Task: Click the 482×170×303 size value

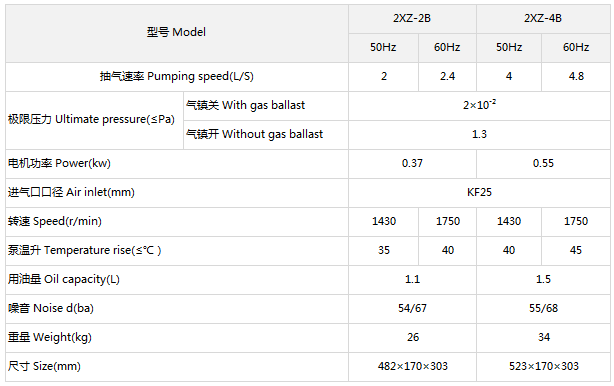Action: coord(412,366)
